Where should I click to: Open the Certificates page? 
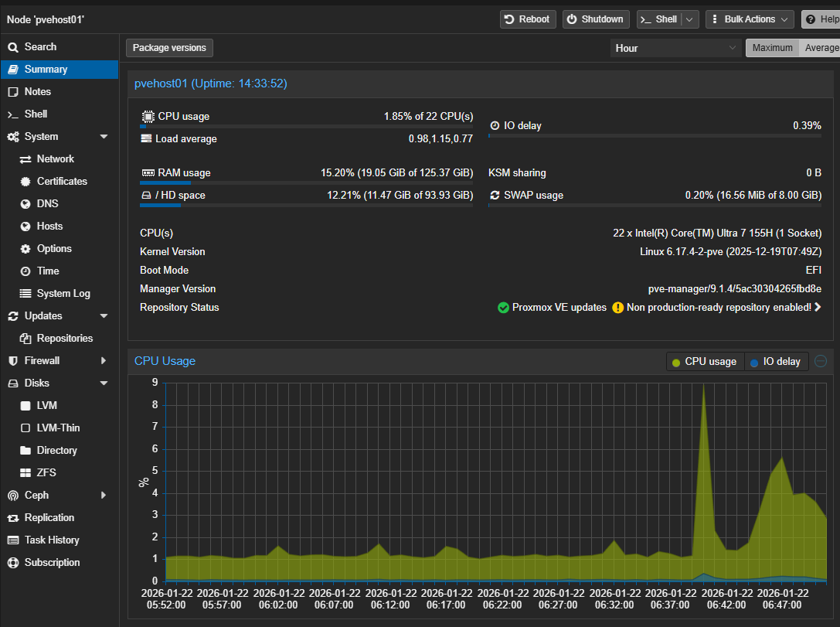pos(62,181)
